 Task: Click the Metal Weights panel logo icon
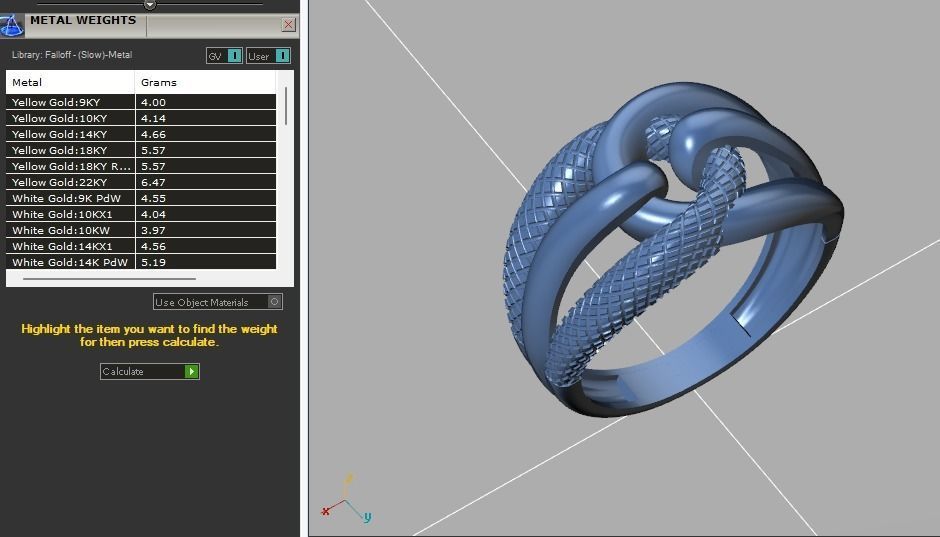click(11, 25)
